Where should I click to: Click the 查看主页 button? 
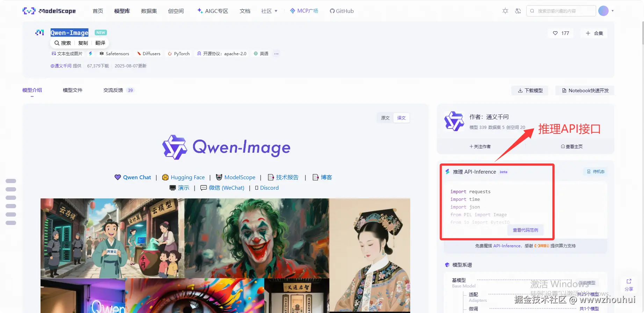(x=572, y=146)
